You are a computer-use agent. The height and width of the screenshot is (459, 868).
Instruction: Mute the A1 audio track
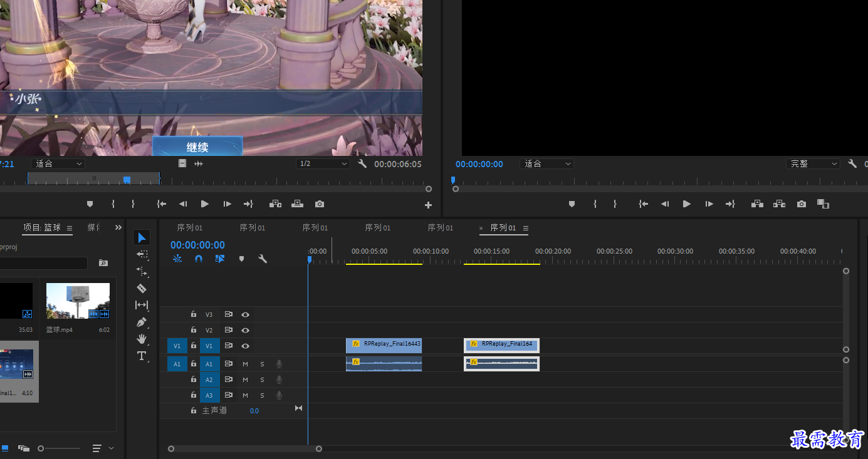point(245,364)
